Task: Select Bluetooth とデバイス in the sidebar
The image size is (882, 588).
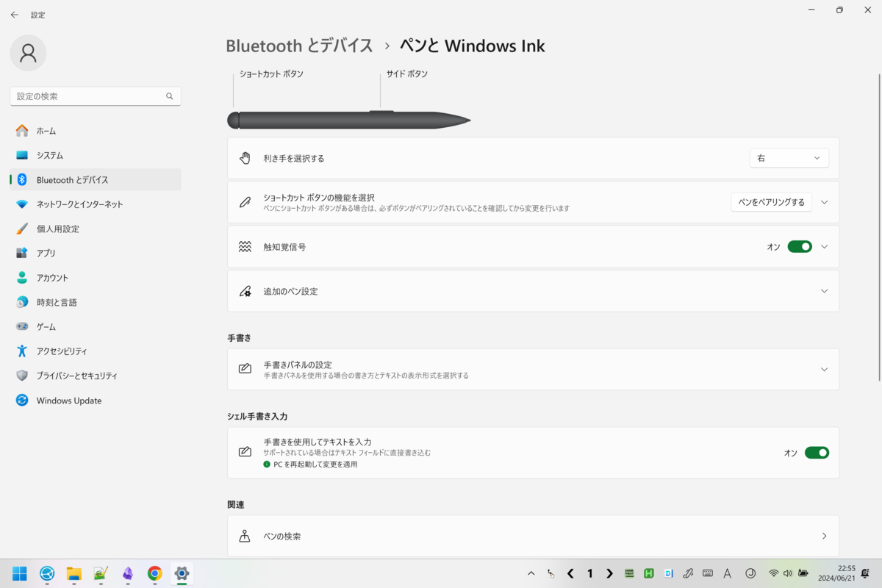Action: point(96,179)
